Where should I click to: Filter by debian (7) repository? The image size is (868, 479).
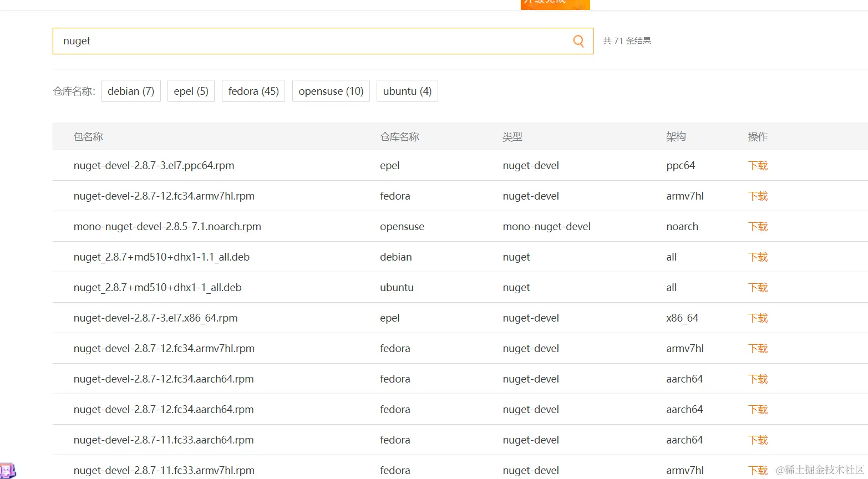(131, 91)
